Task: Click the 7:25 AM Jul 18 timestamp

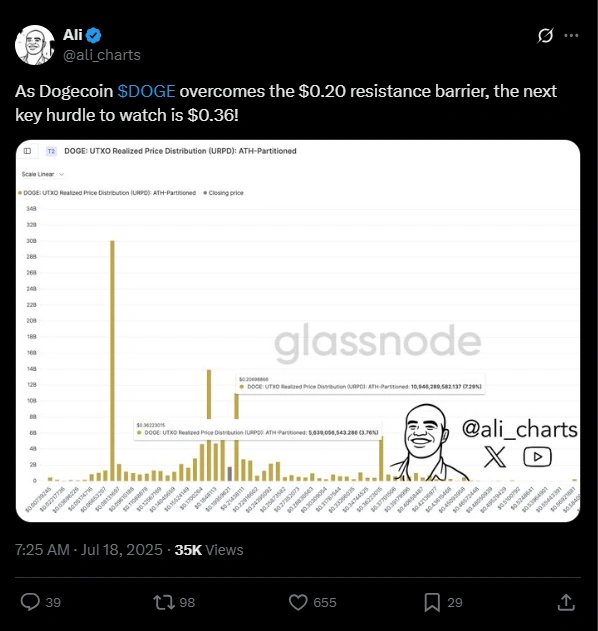Action: (89, 550)
